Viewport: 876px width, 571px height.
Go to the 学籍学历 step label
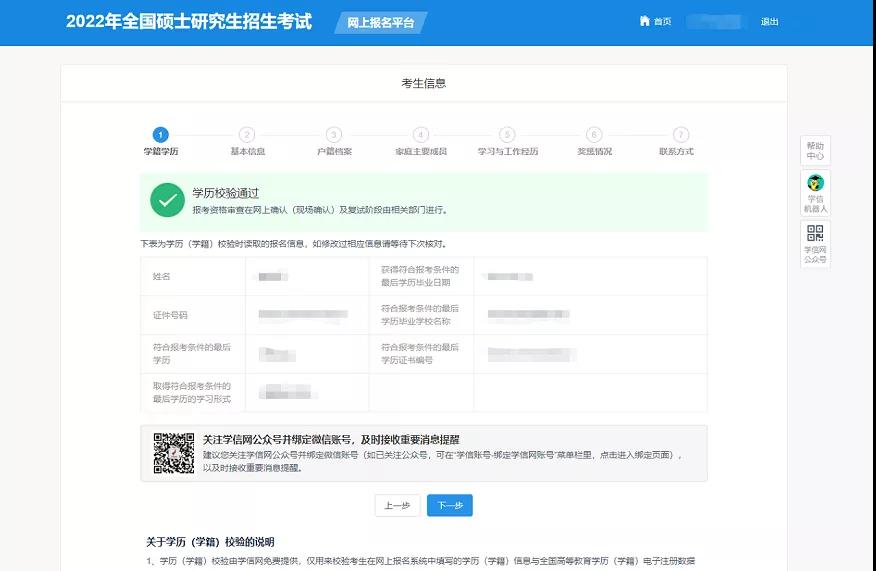click(161, 151)
